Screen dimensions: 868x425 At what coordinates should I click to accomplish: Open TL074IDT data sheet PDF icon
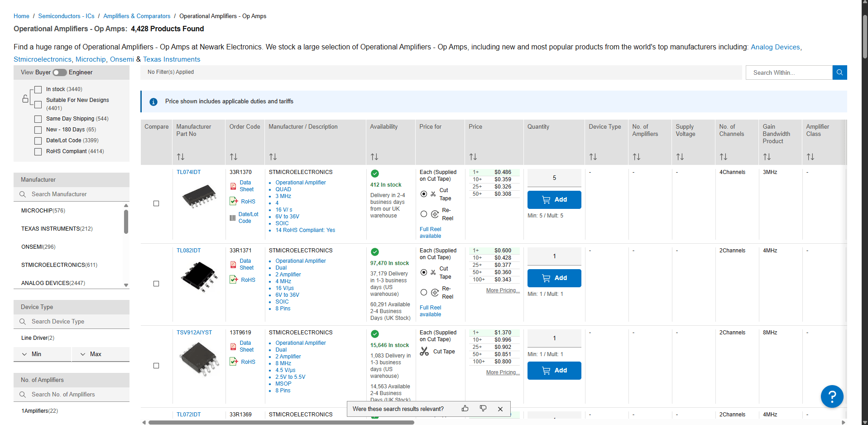[233, 186]
